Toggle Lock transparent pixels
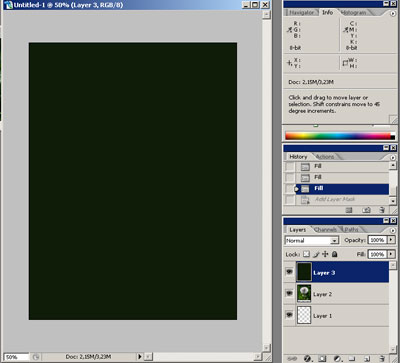400x363 pixels. tap(306, 254)
